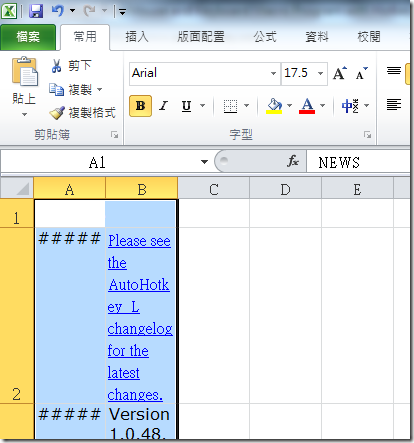Toggle Italic formatting
This screenshot has height=443, width=414.
163,106
